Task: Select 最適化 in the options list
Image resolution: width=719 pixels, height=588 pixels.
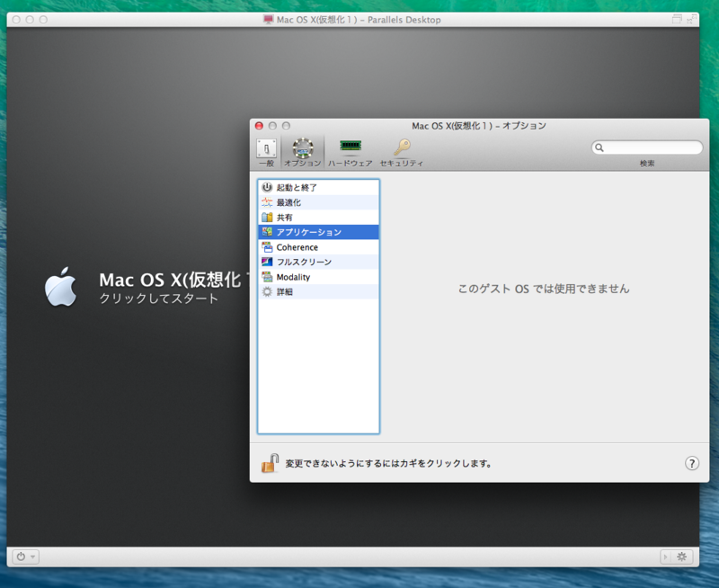Action: (x=318, y=202)
